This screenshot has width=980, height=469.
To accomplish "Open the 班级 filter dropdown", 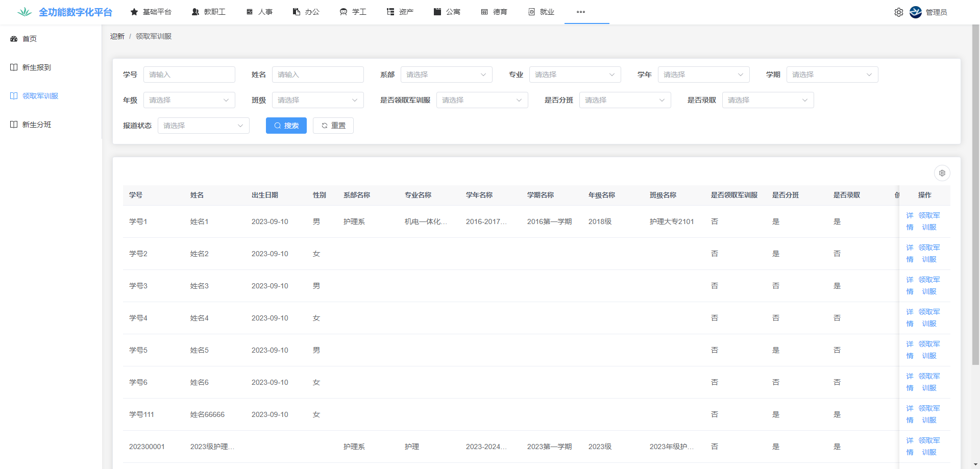I will (x=317, y=100).
